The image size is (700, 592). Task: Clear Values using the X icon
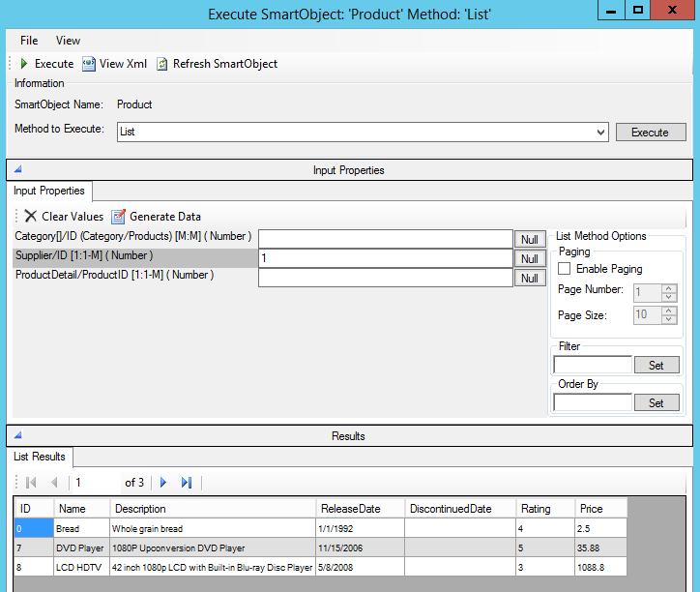coord(31,217)
